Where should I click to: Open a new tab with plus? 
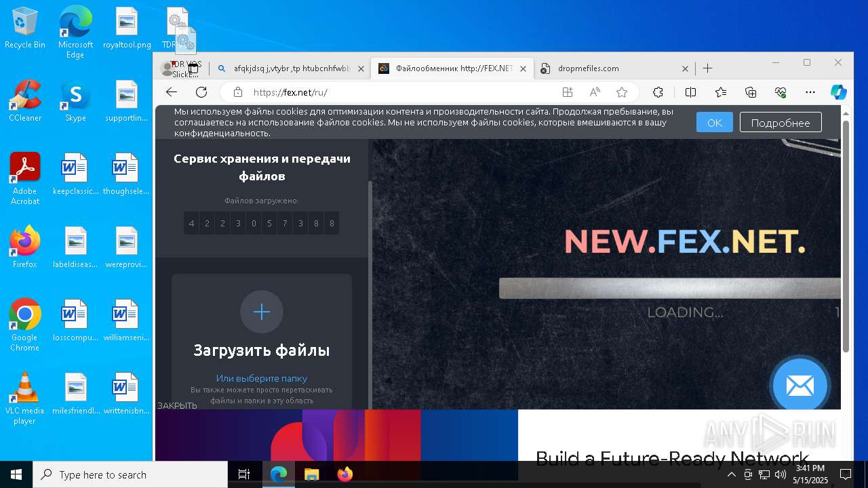(707, 68)
